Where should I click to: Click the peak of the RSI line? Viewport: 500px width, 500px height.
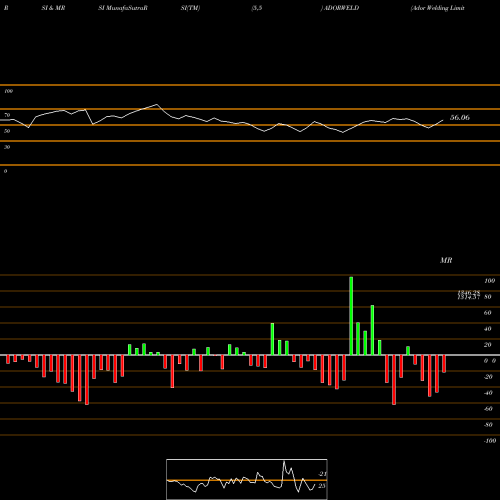157,105
